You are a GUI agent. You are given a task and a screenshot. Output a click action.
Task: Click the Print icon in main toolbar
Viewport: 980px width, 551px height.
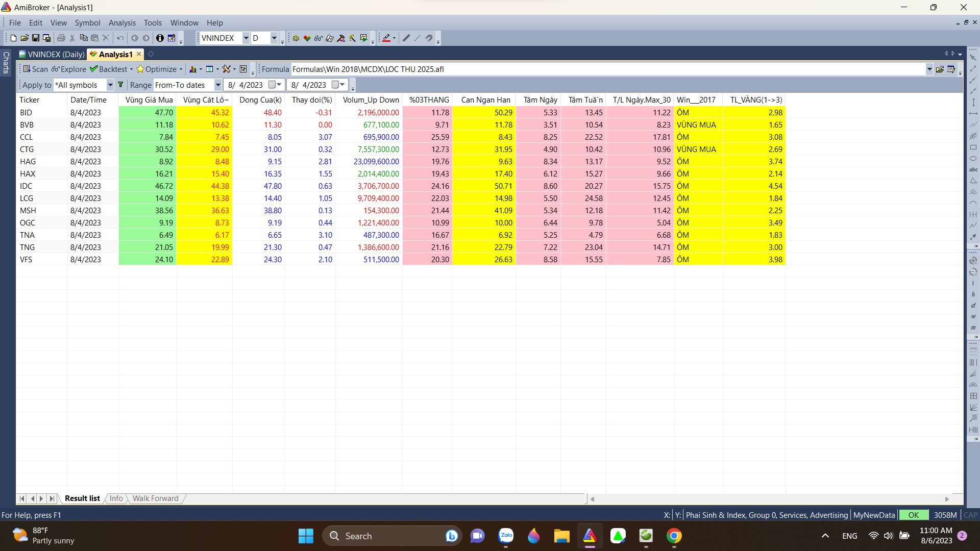point(61,38)
